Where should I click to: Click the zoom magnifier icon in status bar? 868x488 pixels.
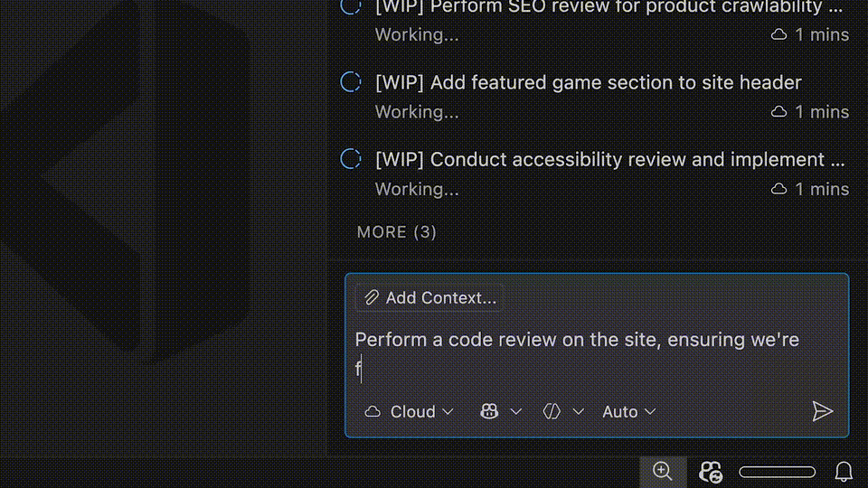(663, 471)
